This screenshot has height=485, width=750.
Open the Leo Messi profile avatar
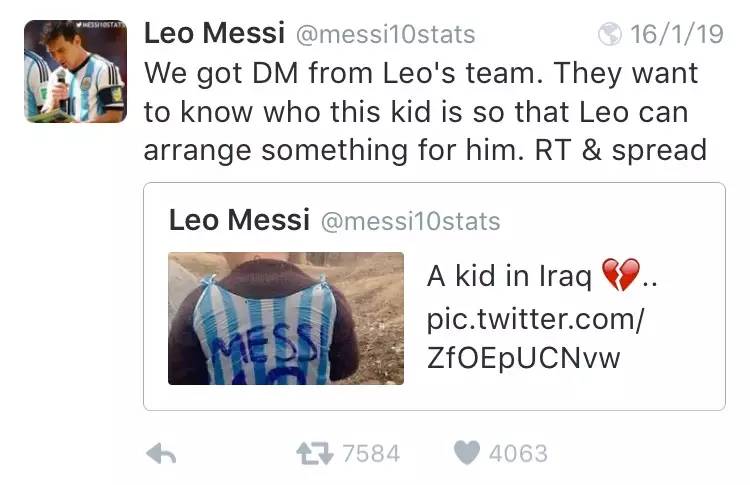[x=75, y=72]
